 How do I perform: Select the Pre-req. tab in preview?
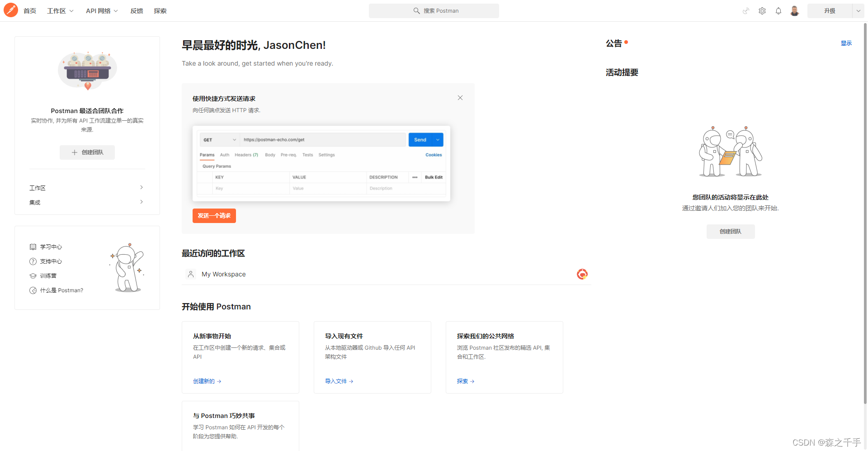coord(288,155)
